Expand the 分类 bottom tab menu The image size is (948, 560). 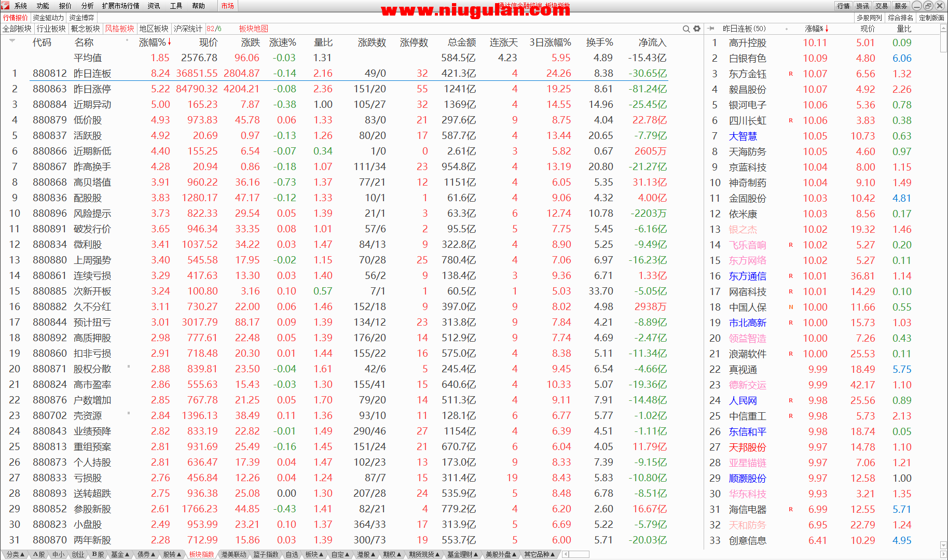(x=16, y=554)
